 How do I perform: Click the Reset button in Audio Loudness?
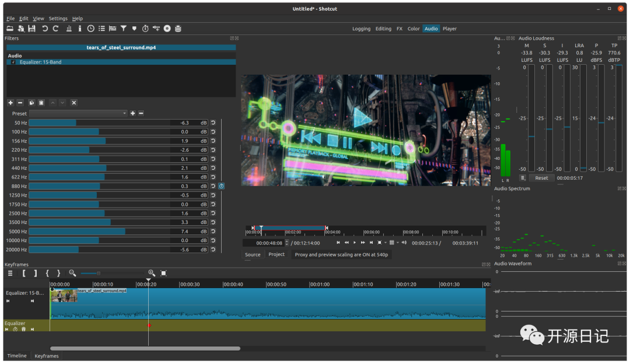click(541, 178)
